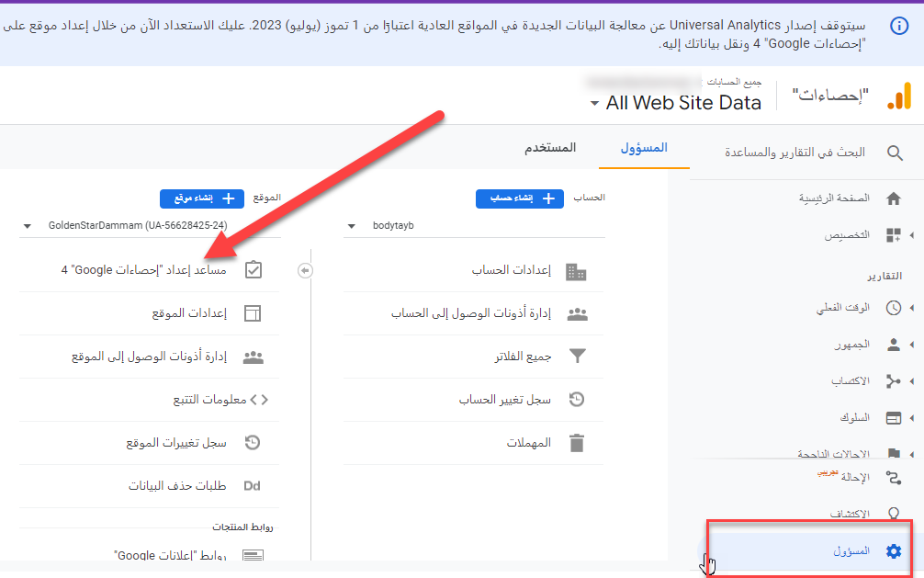Click the روابط المنتجات section heading

pos(242,527)
